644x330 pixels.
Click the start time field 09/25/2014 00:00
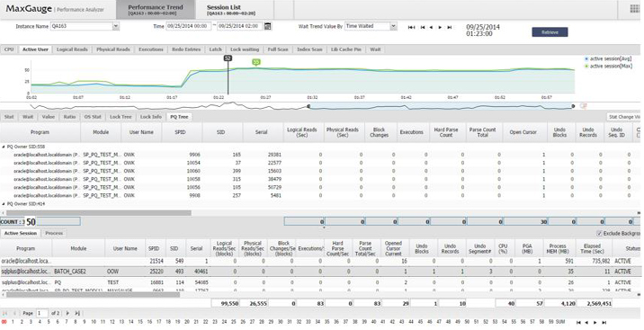tap(189, 26)
